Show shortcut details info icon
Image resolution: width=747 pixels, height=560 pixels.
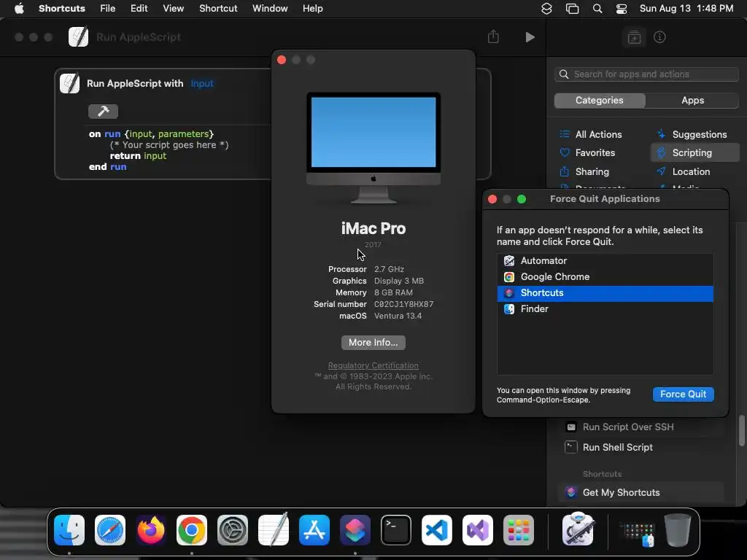click(659, 37)
